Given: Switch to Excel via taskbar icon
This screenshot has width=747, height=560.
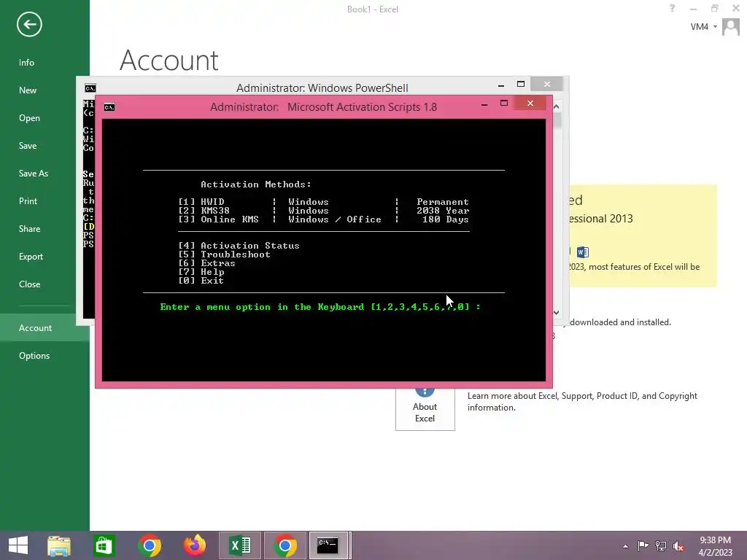Looking at the screenshot, I should pyautogui.click(x=240, y=545).
